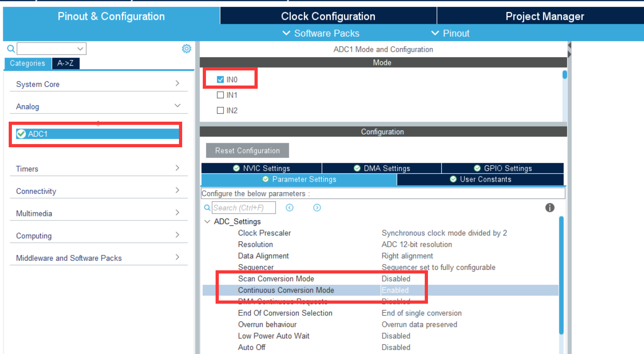The height and width of the screenshot is (354, 644).
Task: Go to next search result arrow
Action: point(317,208)
